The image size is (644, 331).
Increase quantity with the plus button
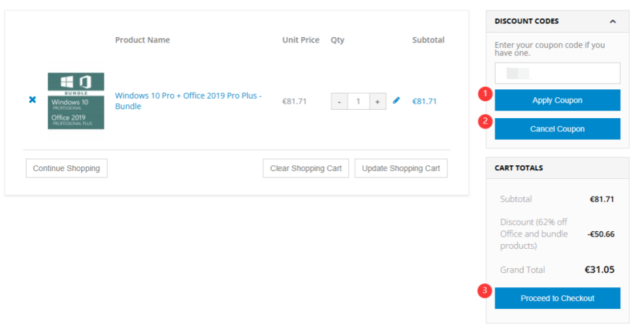[378, 101]
